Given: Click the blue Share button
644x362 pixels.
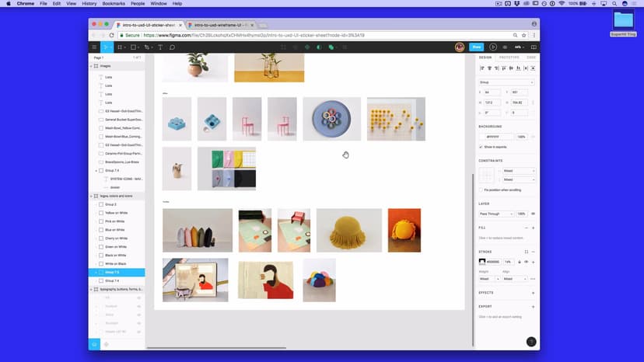Looking at the screenshot, I should (x=477, y=47).
